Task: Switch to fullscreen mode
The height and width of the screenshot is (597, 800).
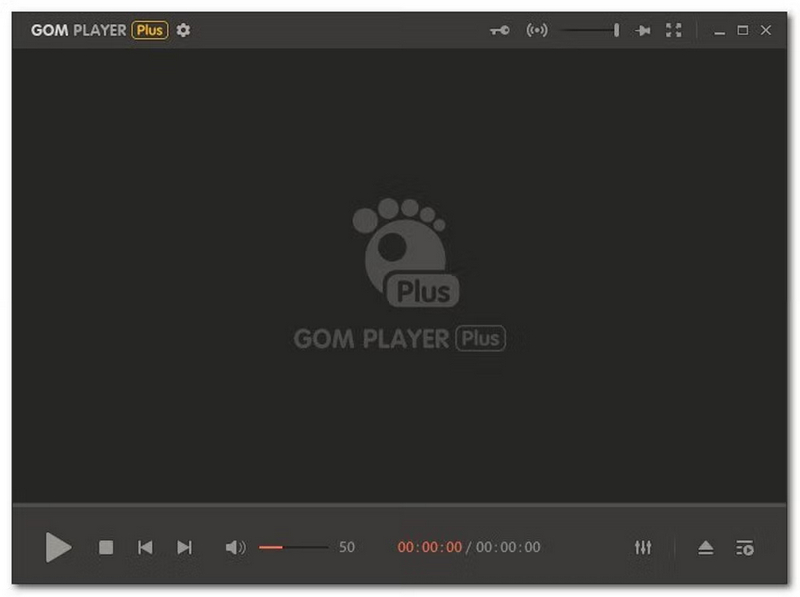Action: [673, 30]
